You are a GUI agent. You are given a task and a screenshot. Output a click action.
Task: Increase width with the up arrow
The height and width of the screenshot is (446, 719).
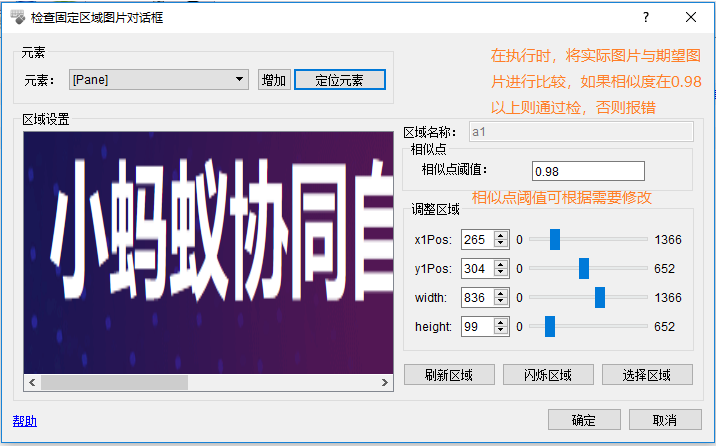coord(501,294)
